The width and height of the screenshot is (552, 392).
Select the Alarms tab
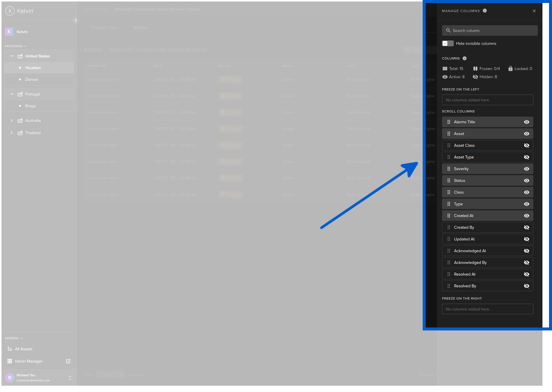[x=140, y=27]
